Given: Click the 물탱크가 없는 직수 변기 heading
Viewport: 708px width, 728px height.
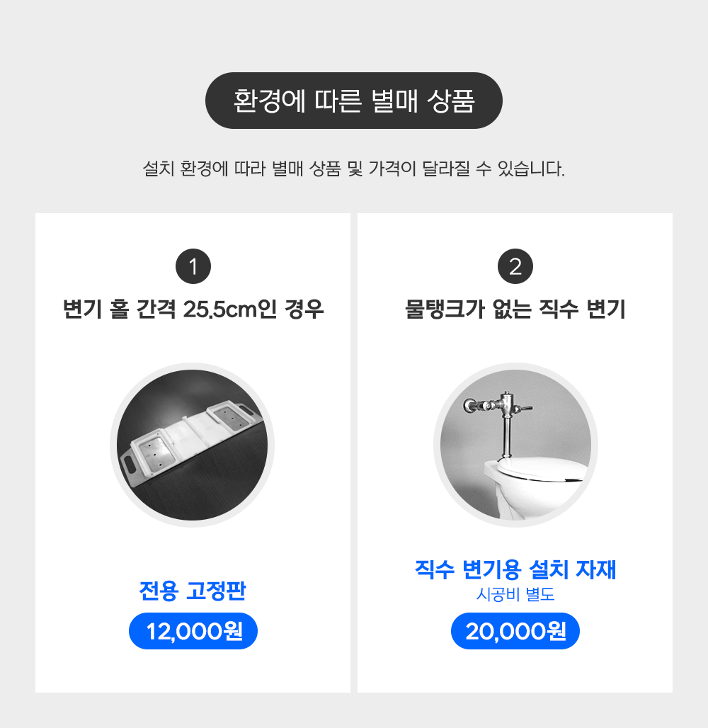Looking at the screenshot, I should 515,309.
